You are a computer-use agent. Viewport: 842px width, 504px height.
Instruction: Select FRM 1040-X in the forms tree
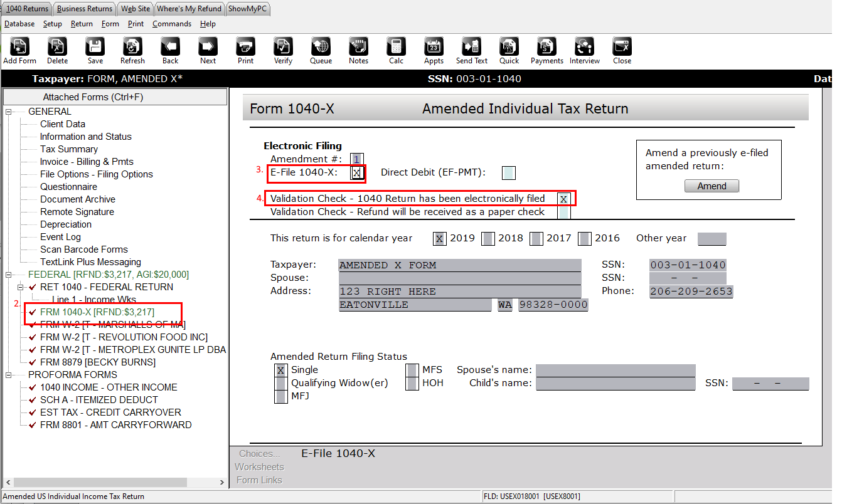pos(97,312)
